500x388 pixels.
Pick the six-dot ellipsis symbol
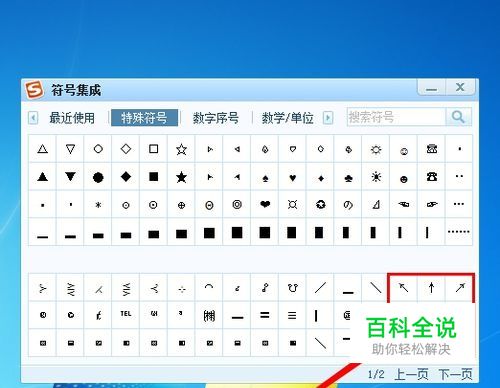point(459,232)
